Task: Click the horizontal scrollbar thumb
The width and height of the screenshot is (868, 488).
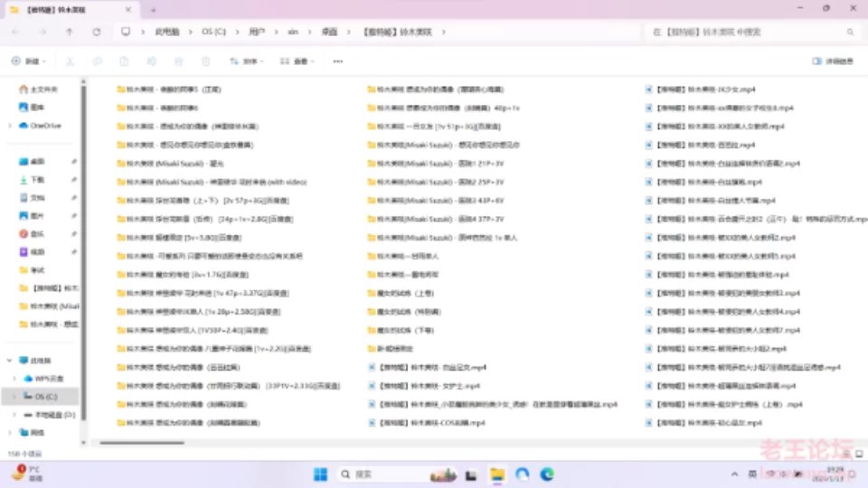Action: 142,442
